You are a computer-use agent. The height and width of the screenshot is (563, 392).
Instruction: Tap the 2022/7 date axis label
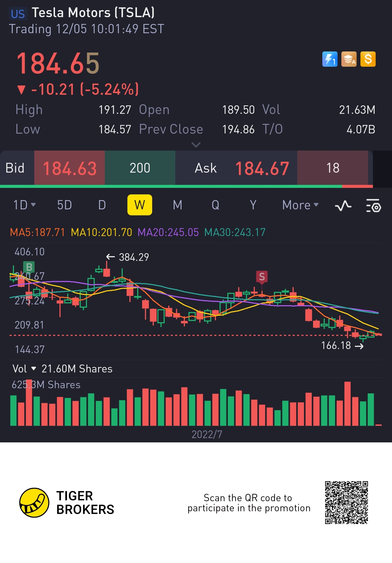207,435
